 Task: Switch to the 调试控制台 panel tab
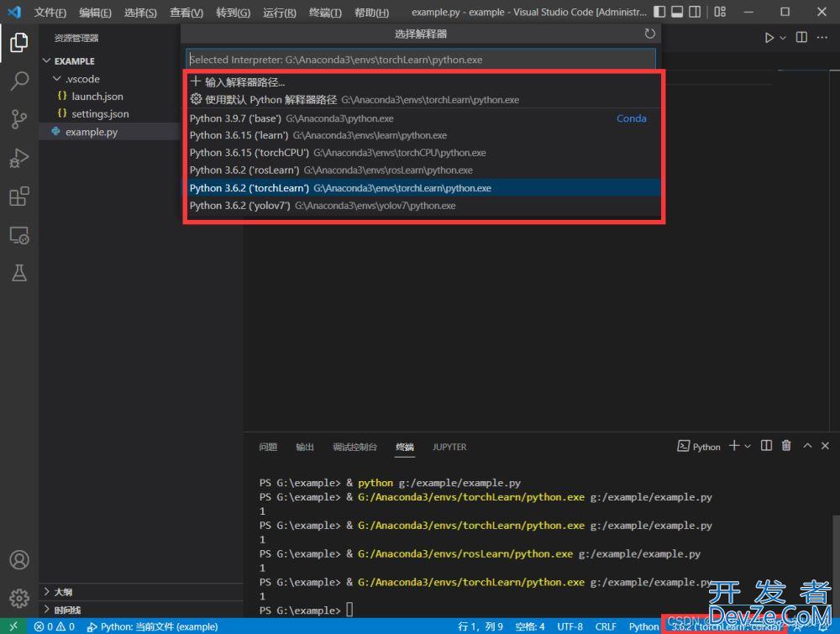[354, 447]
